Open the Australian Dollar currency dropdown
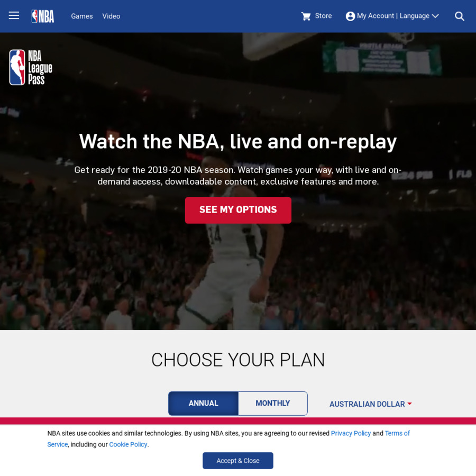Image resolution: width=476 pixels, height=476 pixels. [370, 404]
